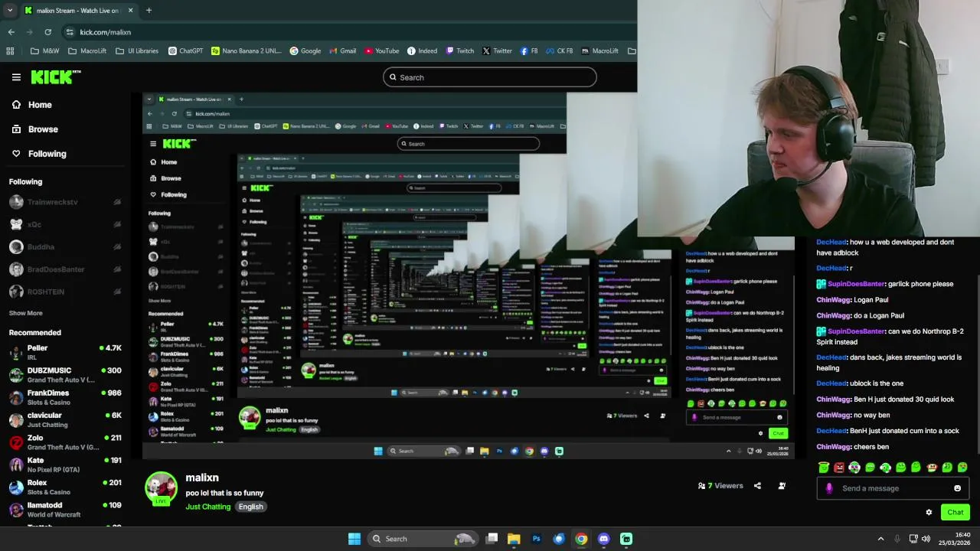The height and width of the screenshot is (551, 980).
Task: Show hidden system tray icons
Action: [880, 539]
